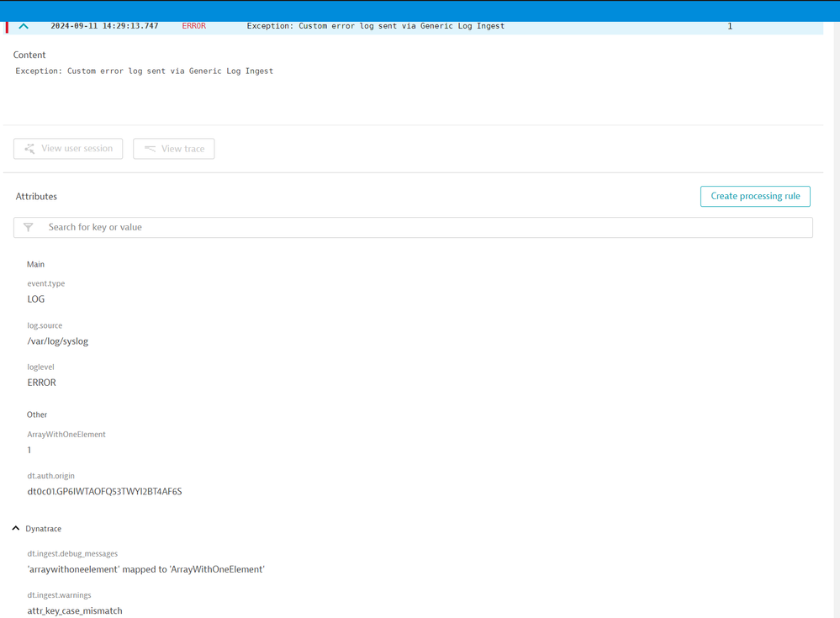Click the /var/log/syslog log source value
840x618 pixels.
(58, 341)
